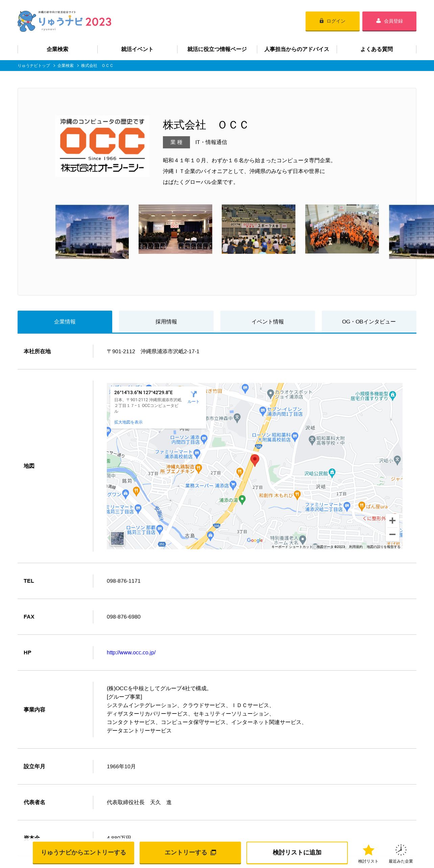This screenshot has width=434, height=868.
Task: Click the りゅうナビ 2023 logo
Action: pyautogui.click(x=65, y=21)
